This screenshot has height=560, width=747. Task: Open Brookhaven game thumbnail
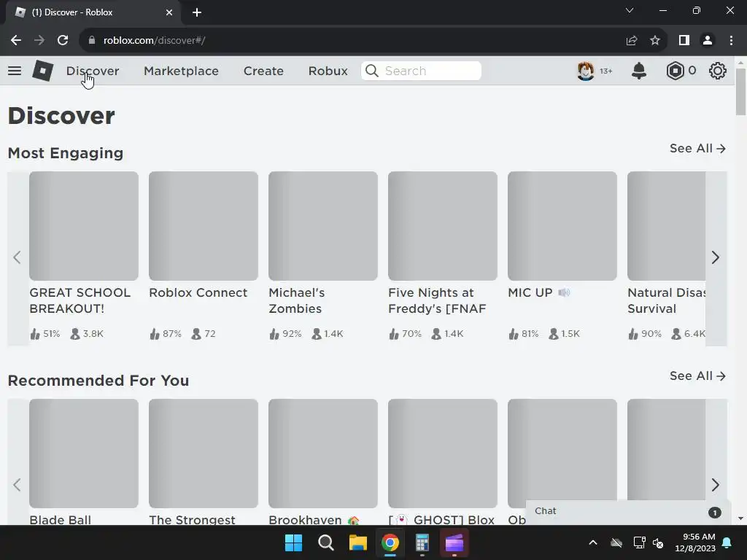coord(323,454)
